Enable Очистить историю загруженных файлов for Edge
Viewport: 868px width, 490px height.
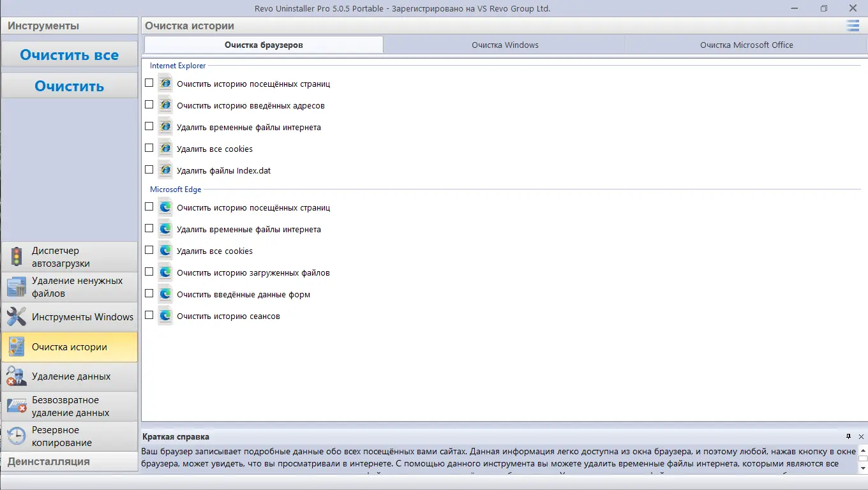point(149,272)
